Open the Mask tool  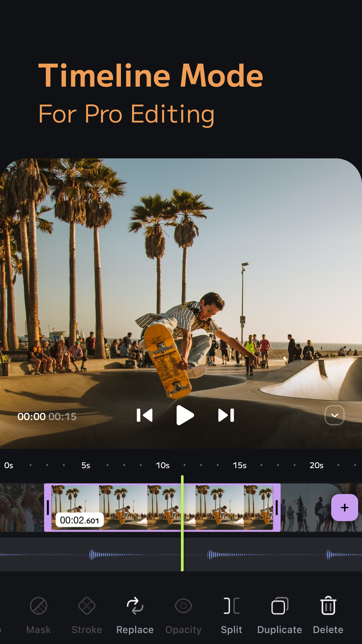point(38,615)
